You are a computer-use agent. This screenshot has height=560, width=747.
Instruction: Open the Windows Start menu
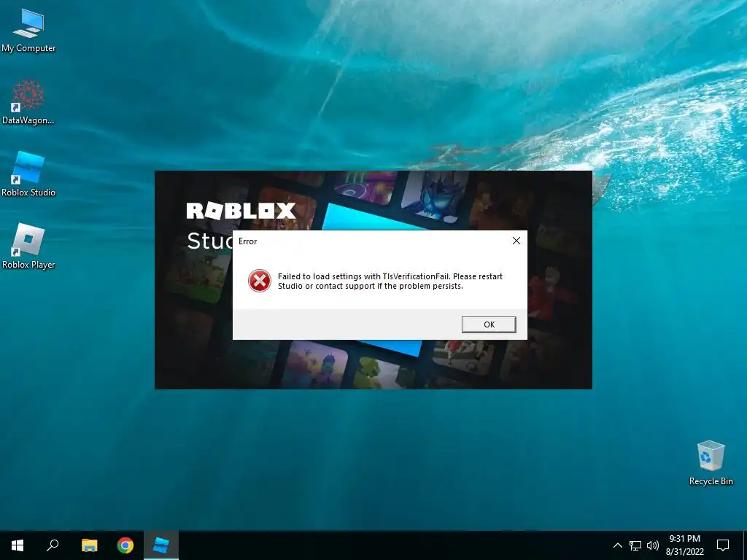[x=18, y=545]
